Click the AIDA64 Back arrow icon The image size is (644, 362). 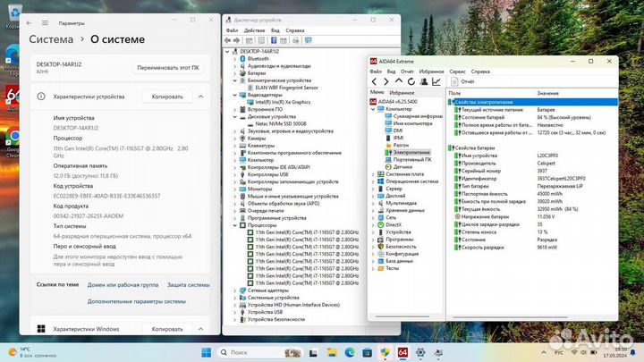pos(374,81)
